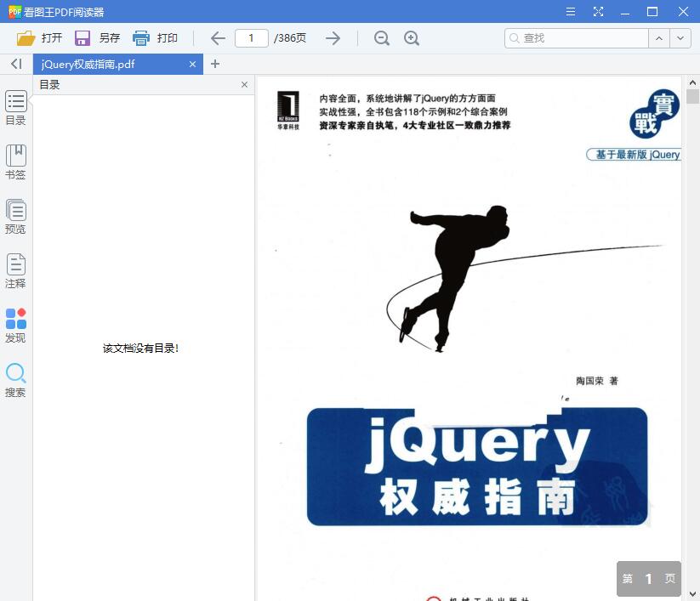Zoom in with the plus magnifier

click(x=412, y=38)
